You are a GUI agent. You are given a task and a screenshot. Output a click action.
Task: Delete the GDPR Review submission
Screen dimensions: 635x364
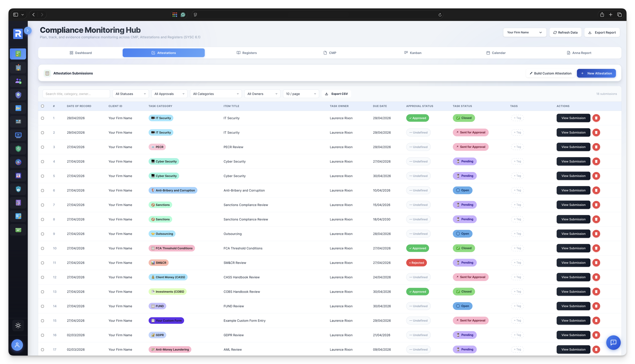click(596, 335)
